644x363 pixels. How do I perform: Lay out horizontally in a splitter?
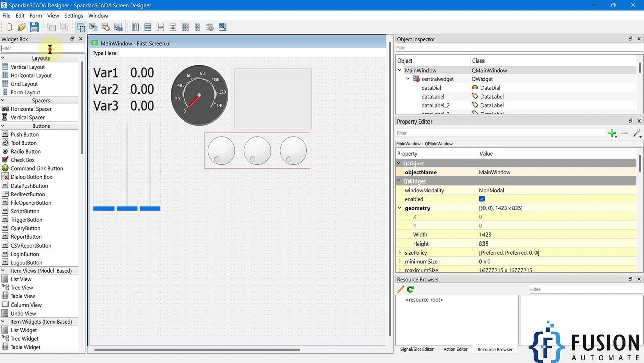[x=160, y=27]
